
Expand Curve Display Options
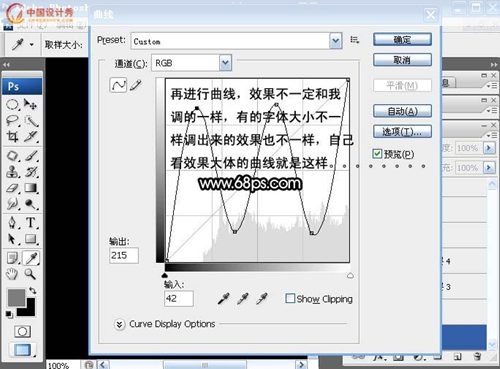click(119, 324)
